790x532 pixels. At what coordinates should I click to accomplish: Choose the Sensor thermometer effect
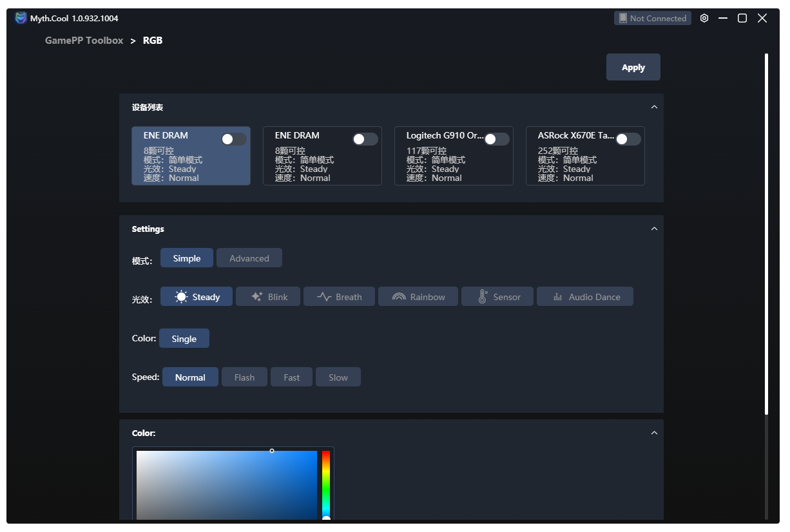click(497, 297)
